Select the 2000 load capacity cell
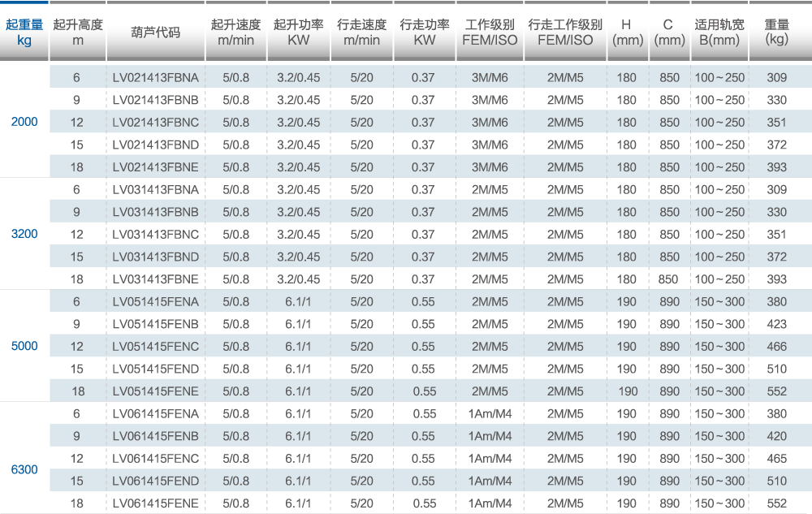The image size is (812, 514). pos(24,122)
